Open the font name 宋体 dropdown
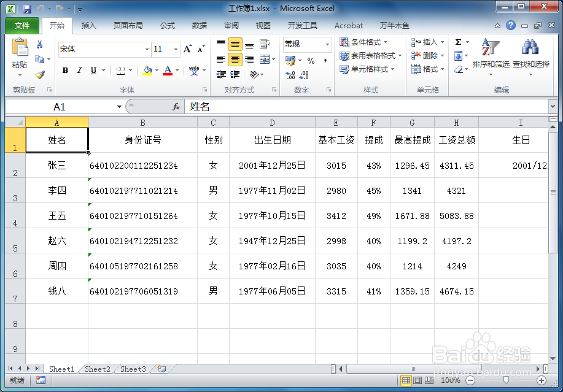The height and width of the screenshot is (392, 563). [147, 49]
